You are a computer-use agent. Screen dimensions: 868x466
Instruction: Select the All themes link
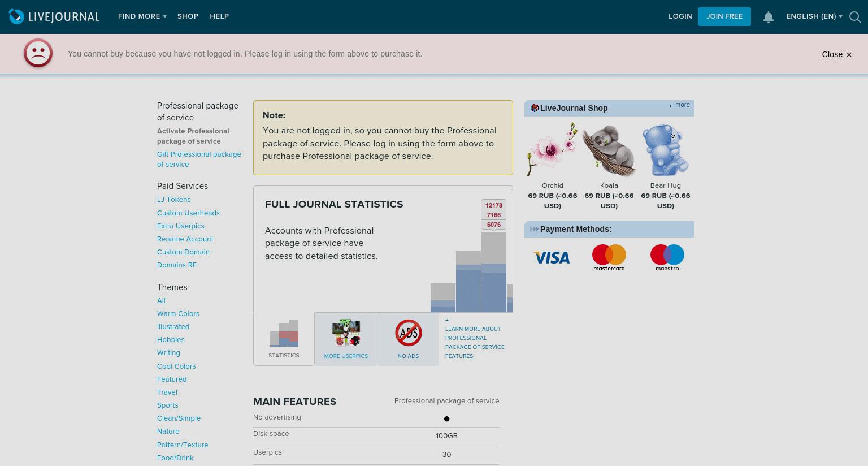(161, 301)
